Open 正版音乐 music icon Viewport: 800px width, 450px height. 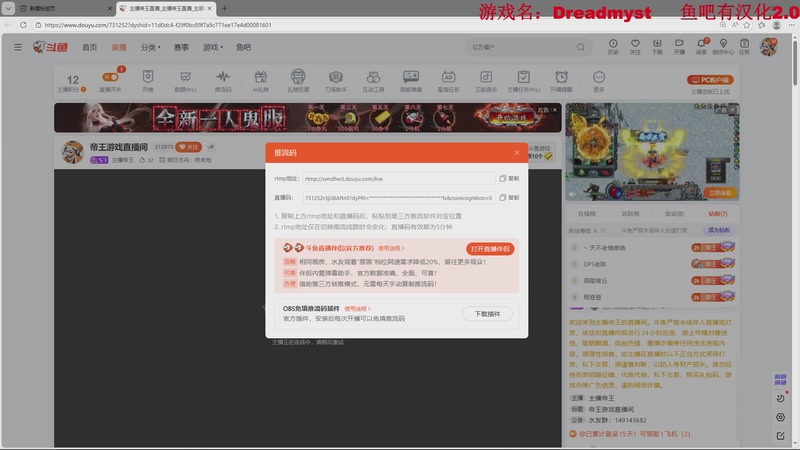click(486, 81)
